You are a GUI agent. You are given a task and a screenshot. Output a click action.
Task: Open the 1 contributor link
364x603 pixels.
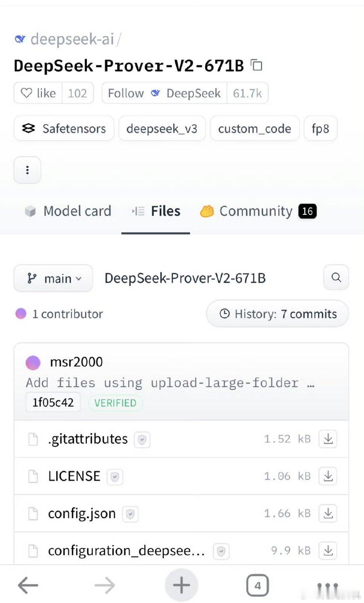[x=68, y=314]
